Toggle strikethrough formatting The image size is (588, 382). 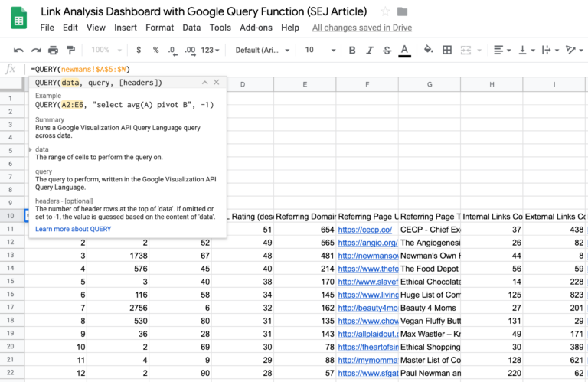[387, 51]
